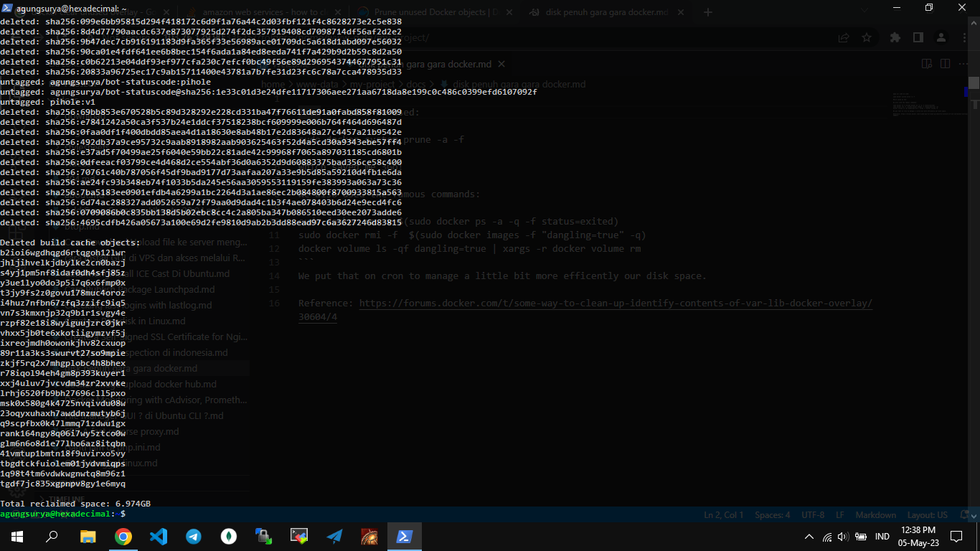Switch the IND input language indicator
Screen dimensions: 980x551
click(x=882, y=537)
